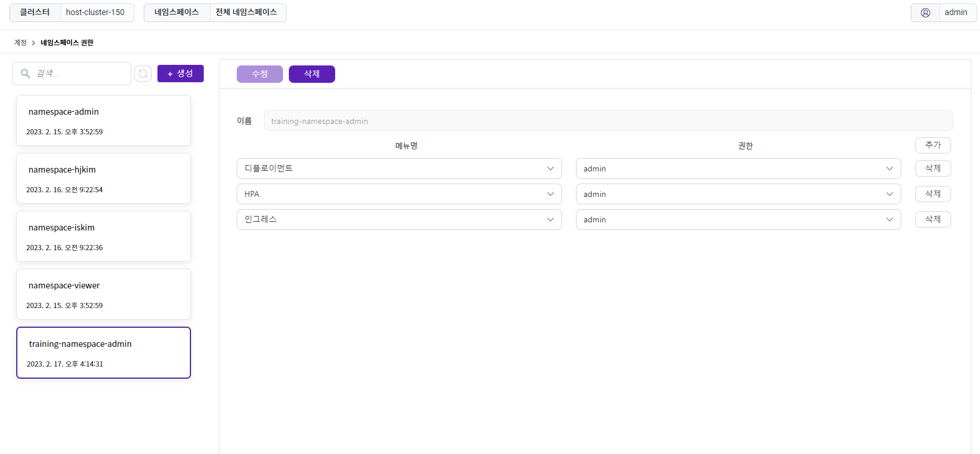The image size is (980, 454).
Task: Open the 디플로이먼트 menu name dropdown
Action: [399, 169]
